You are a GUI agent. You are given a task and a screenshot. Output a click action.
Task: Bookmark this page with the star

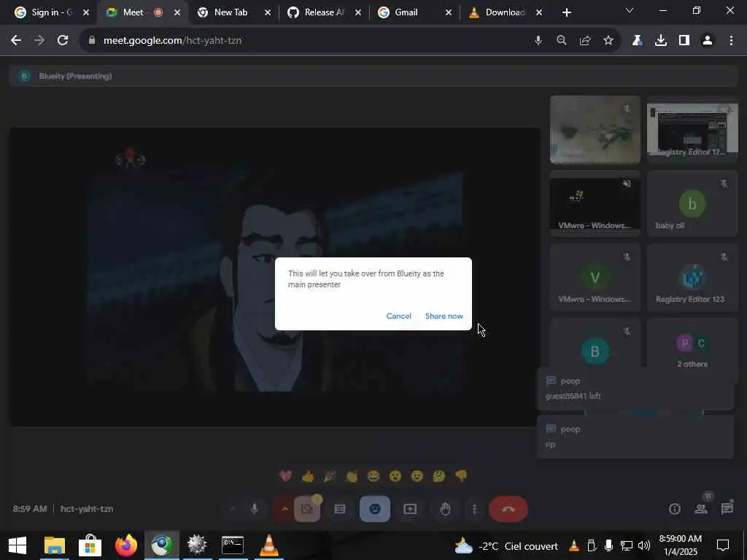coord(608,41)
